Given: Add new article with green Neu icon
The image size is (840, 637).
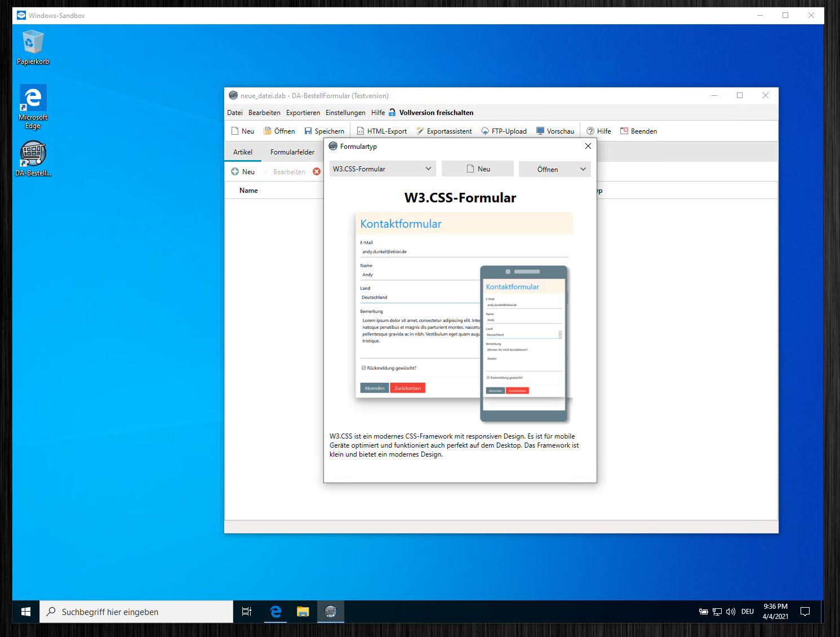Looking at the screenshot, I should pos(235,172).
